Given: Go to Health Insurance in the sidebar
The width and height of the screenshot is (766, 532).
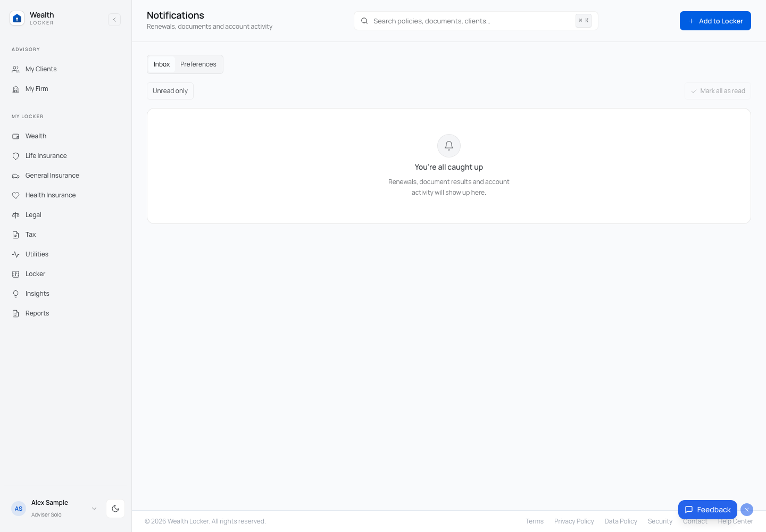Looking at the screenshot, I should (x=65, y=195).
